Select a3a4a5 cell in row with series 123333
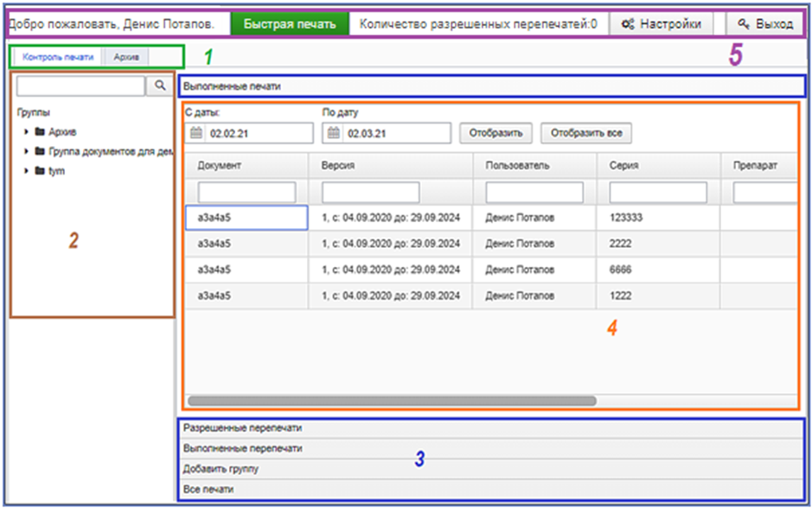This screenshot has width=812, height=508. click(246, 218)
